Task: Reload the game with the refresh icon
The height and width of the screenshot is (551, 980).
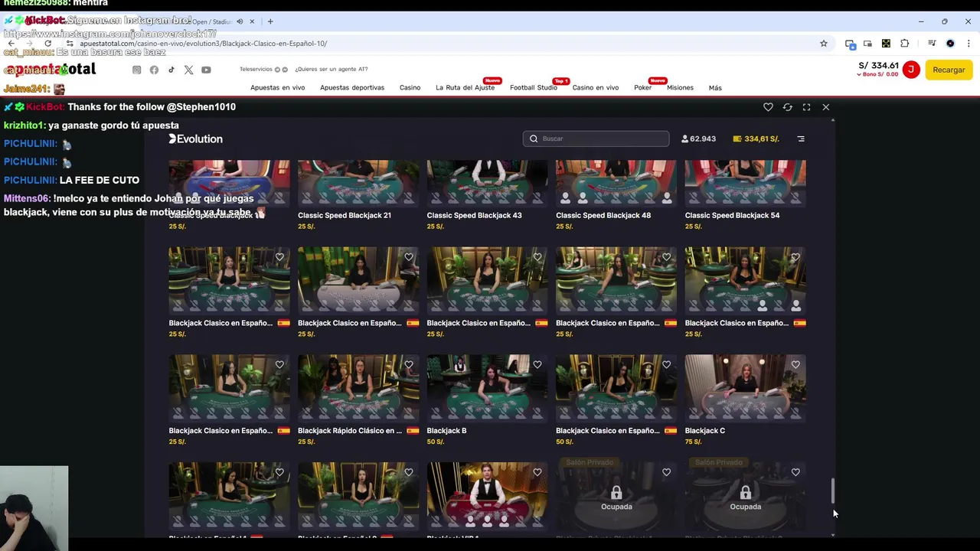Action: [787, 107]
